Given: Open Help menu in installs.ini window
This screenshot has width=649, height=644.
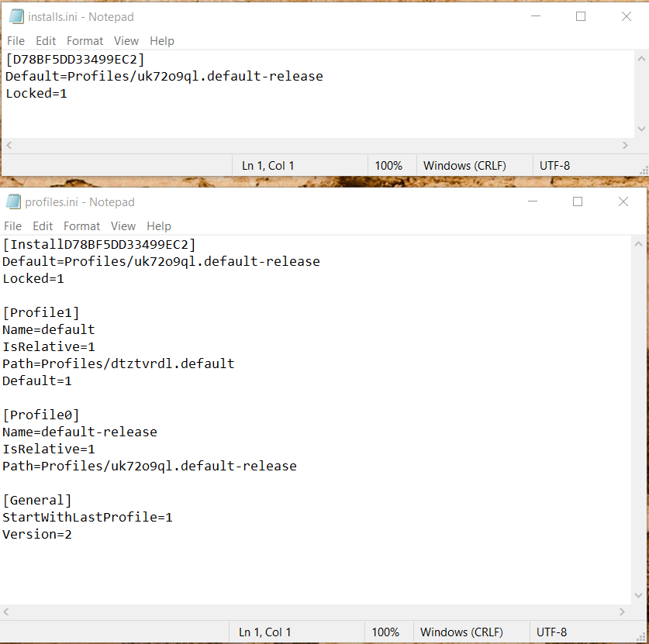Looking at the screenshot, I should (162, 41).
